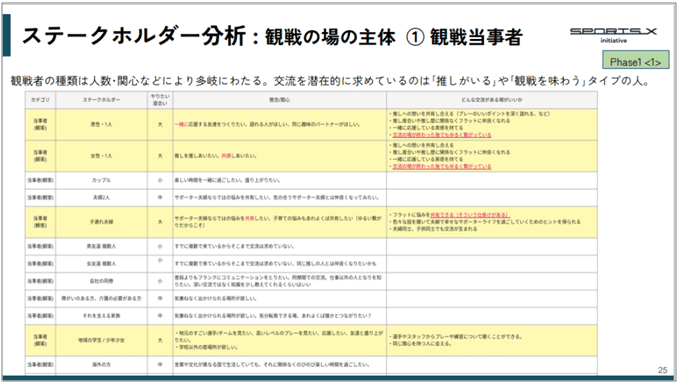Select 夫婦同士、子供同士でも交流が生まれる line

click(434, 229)
